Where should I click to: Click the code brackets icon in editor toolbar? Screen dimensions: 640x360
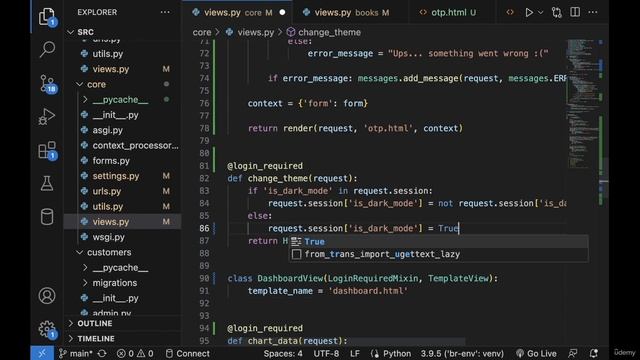tap(510, 12)
